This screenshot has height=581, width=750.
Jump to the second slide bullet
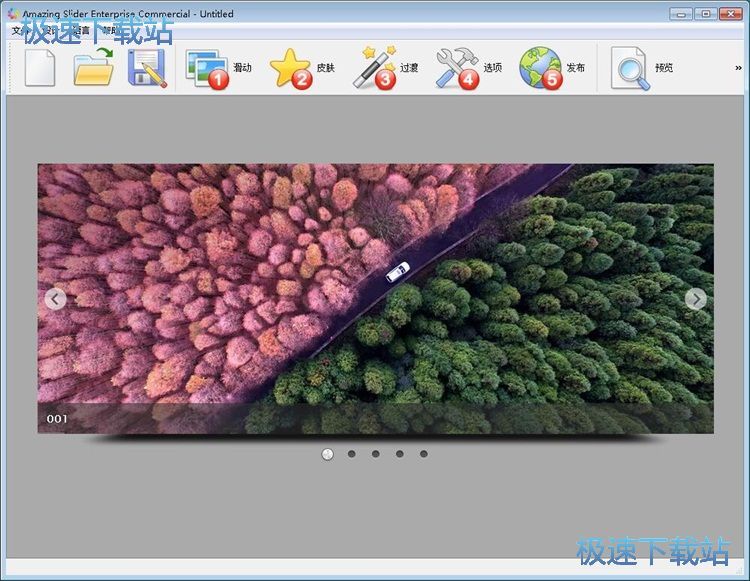click(x=352, y=454)
